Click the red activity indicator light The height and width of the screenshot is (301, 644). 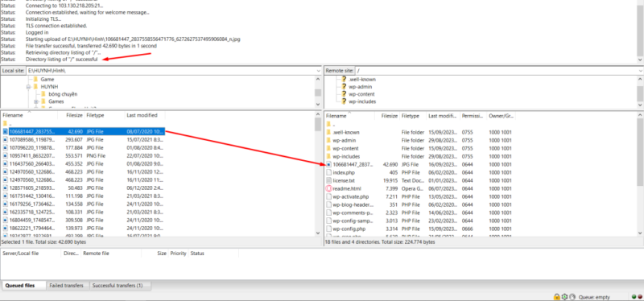point(640,297)
